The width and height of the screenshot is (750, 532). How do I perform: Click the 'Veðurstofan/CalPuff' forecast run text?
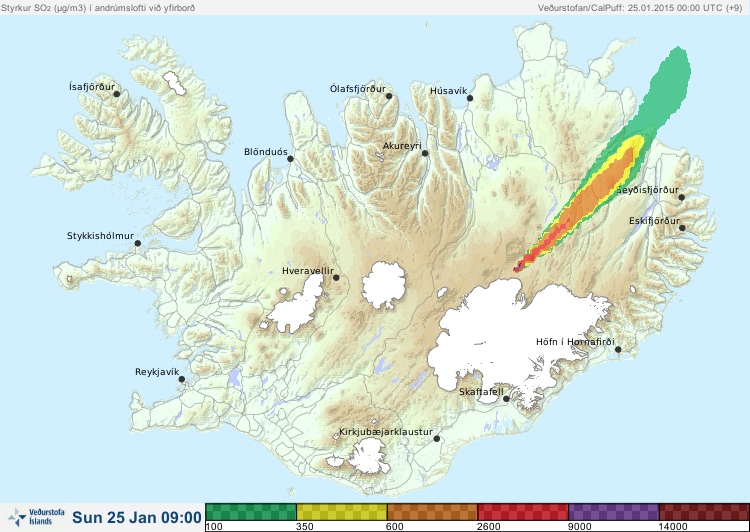coord(640,8)
